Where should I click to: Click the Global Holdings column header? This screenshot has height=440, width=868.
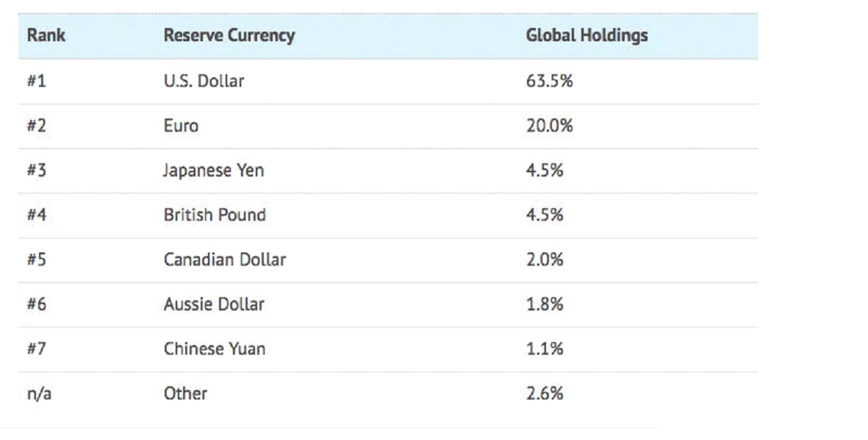pyautogui.click(x=587, y=35)
